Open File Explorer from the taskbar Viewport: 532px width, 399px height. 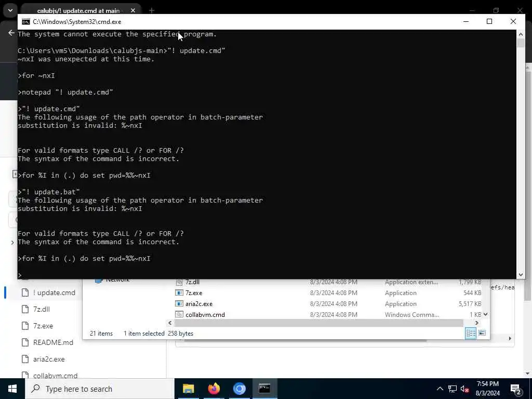pyautogui.click(x=188, y=389)
